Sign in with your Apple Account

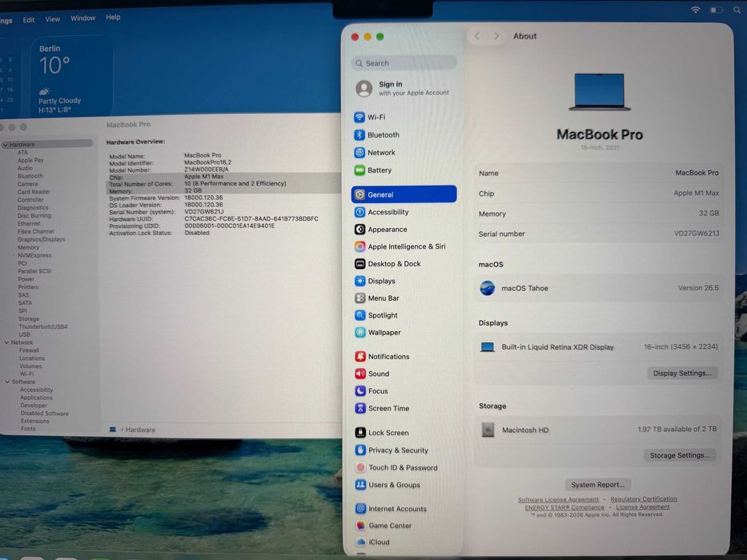404,88
